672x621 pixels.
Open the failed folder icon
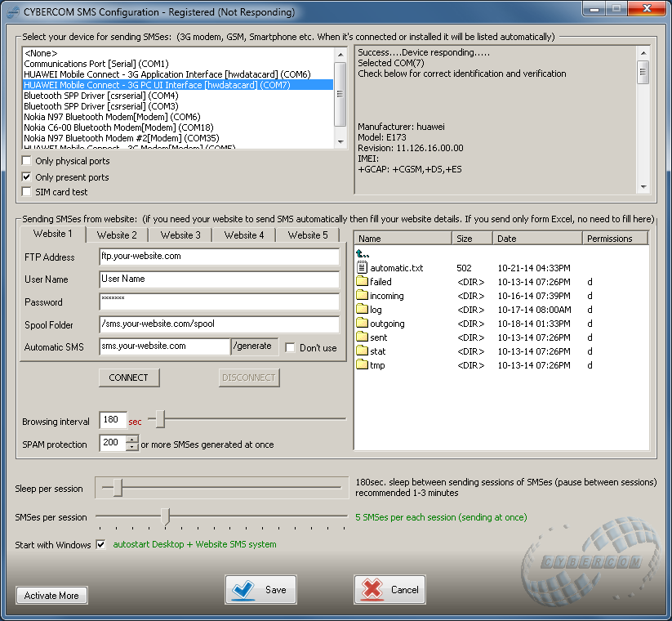[x=362, y=281]
